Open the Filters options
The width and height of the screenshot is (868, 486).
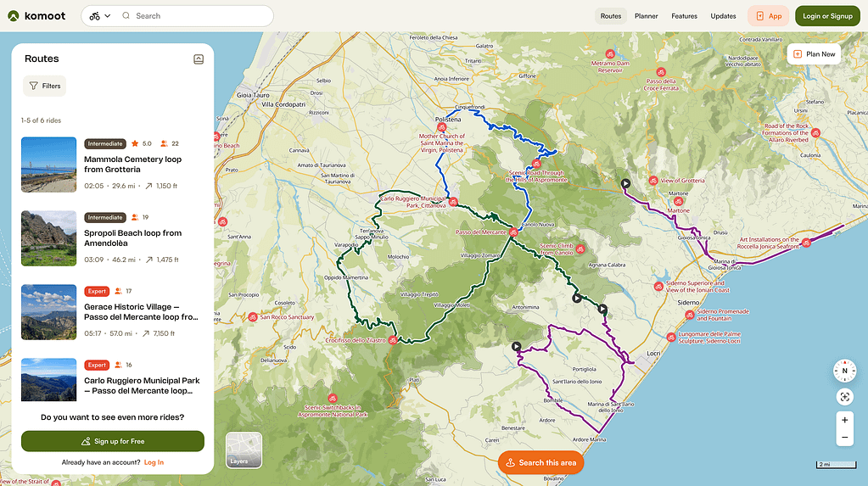pos(44,86)
